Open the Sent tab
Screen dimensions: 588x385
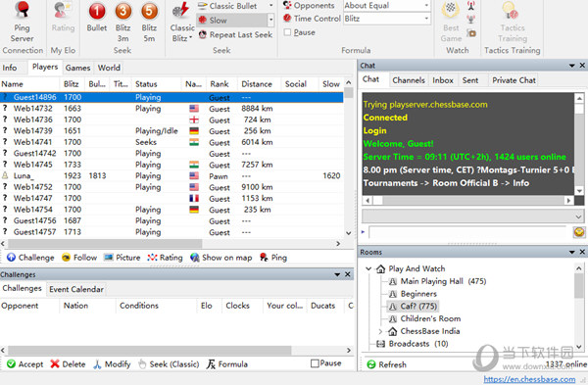469,80
